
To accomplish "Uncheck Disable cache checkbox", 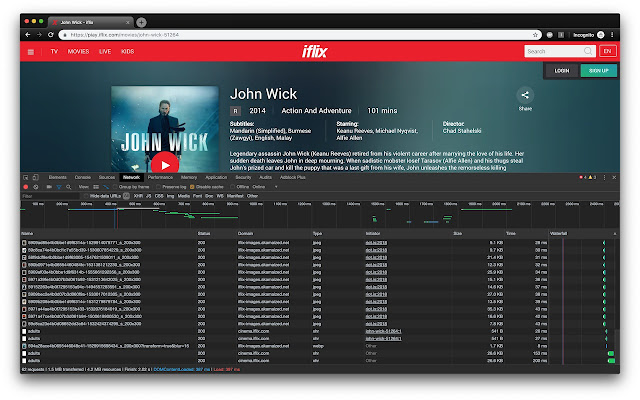I will coord(192,187).
